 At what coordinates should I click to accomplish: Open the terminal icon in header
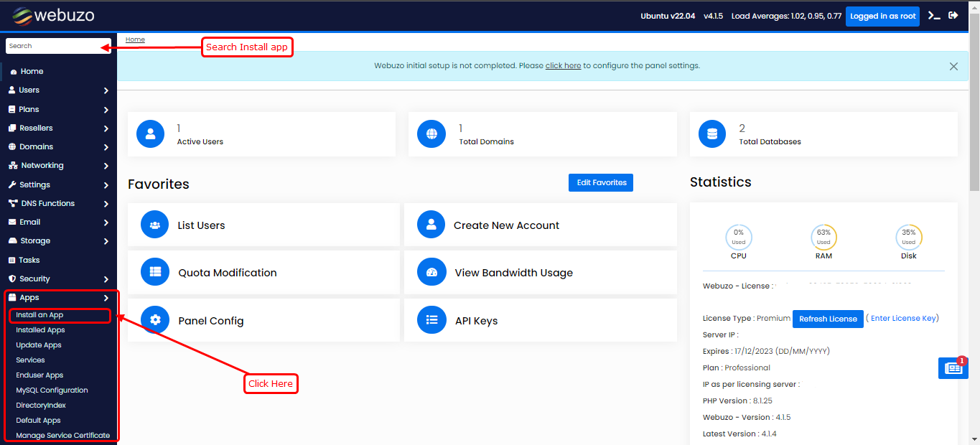click(x=934, y=16)
